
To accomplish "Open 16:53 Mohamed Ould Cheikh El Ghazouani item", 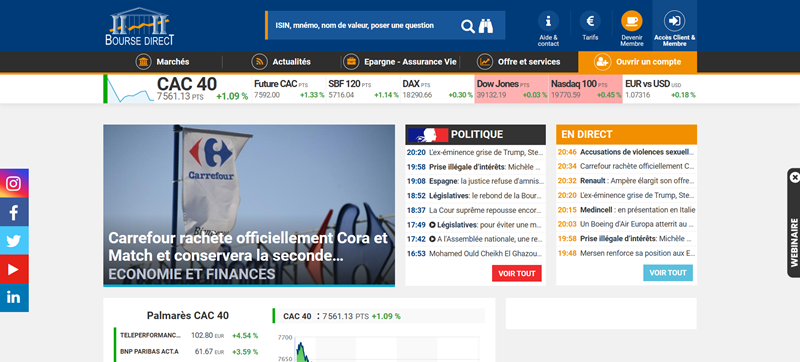I will click(476, 253).
